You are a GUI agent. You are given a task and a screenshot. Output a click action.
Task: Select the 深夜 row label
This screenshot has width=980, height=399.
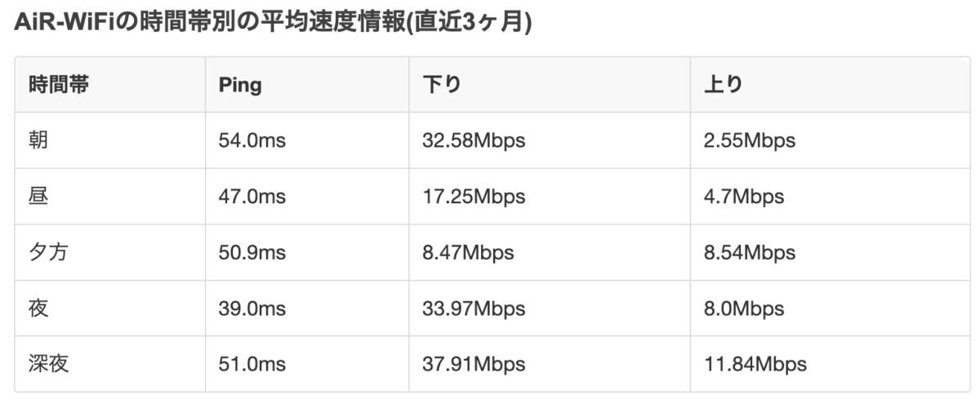[48, 364]
